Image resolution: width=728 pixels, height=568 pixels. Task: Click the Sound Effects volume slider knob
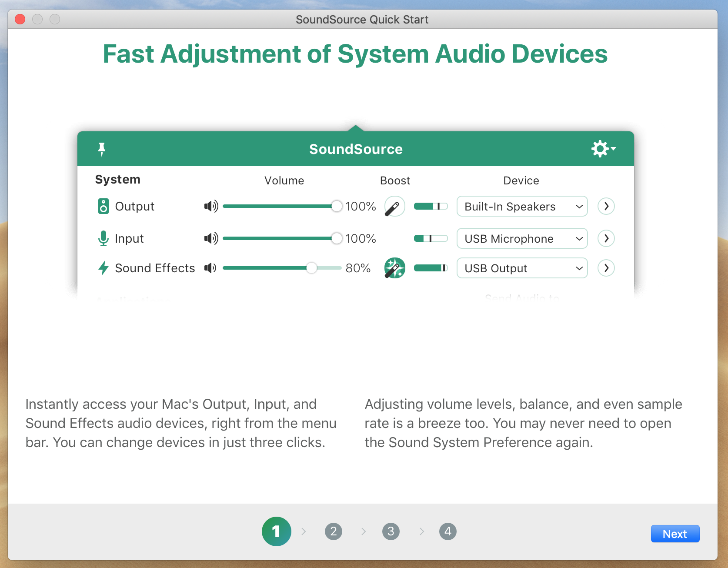pos(311,268)
